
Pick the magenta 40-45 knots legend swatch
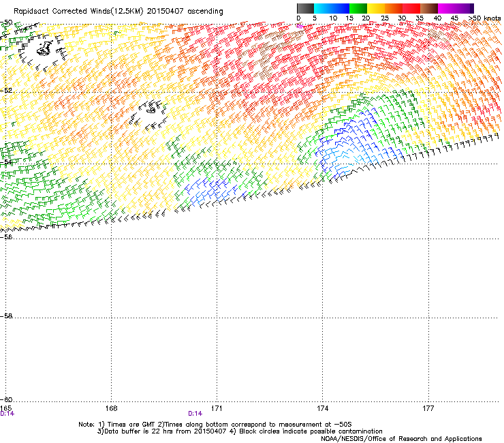tap(447, 8)
